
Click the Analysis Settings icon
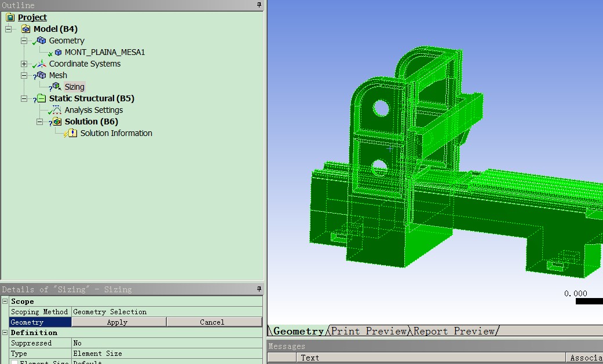point(57,109)
